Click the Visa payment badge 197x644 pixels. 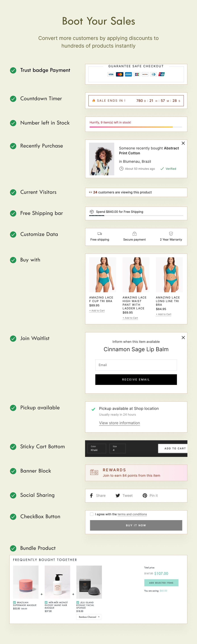(x=111, y=74)
